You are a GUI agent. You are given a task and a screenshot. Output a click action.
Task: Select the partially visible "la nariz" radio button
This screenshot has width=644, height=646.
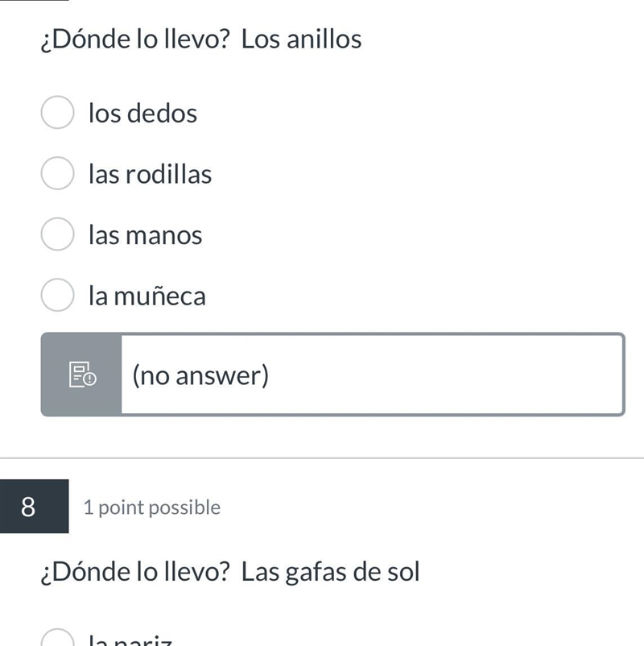coord(58,637)
